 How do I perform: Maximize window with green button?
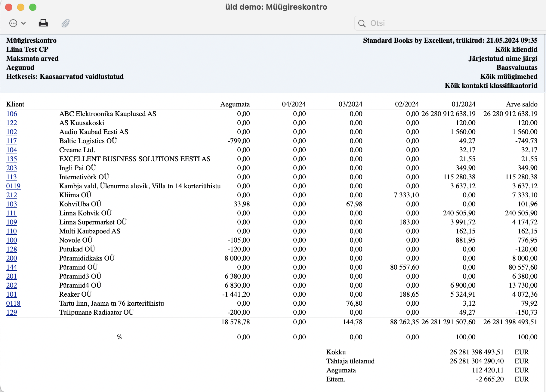(33, 7)
